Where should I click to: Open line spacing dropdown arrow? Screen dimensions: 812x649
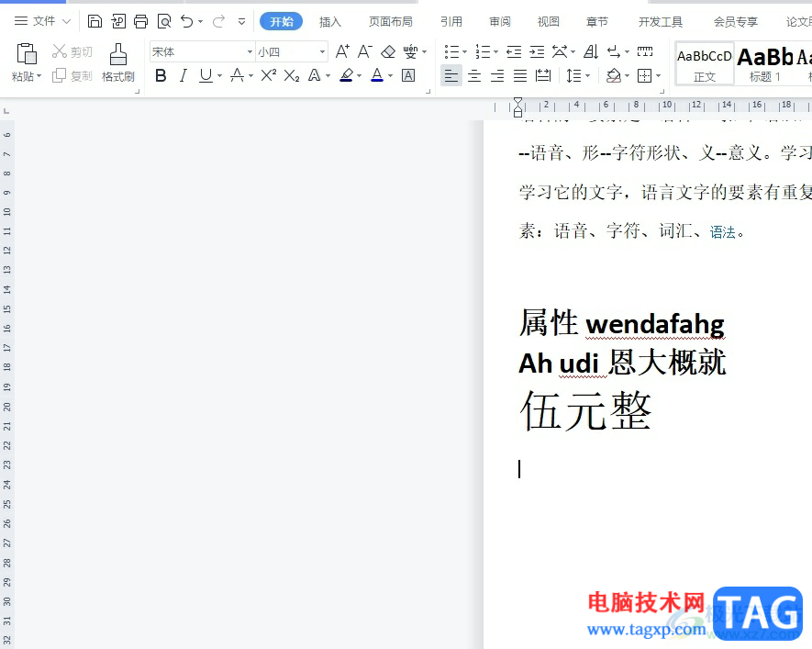[x=588, y=76]
